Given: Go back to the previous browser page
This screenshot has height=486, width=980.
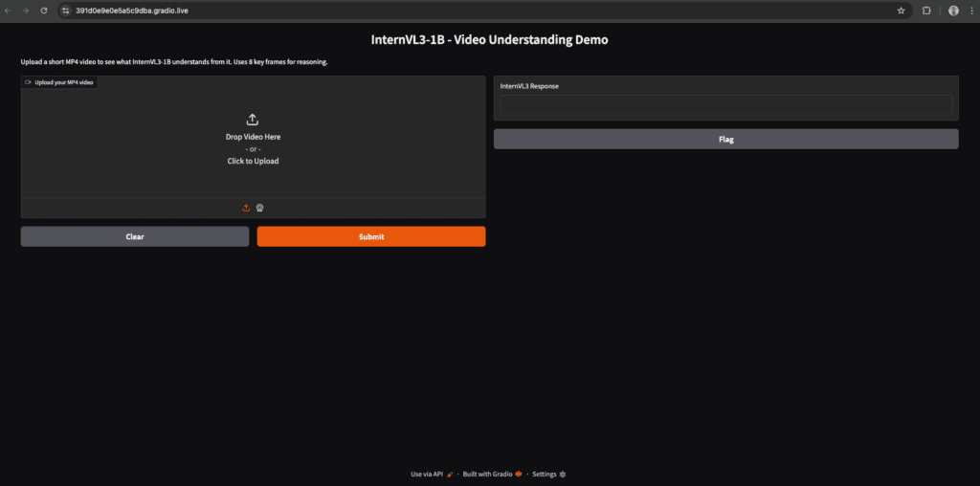Looking at the screenshot, I should tap(8, 11).
